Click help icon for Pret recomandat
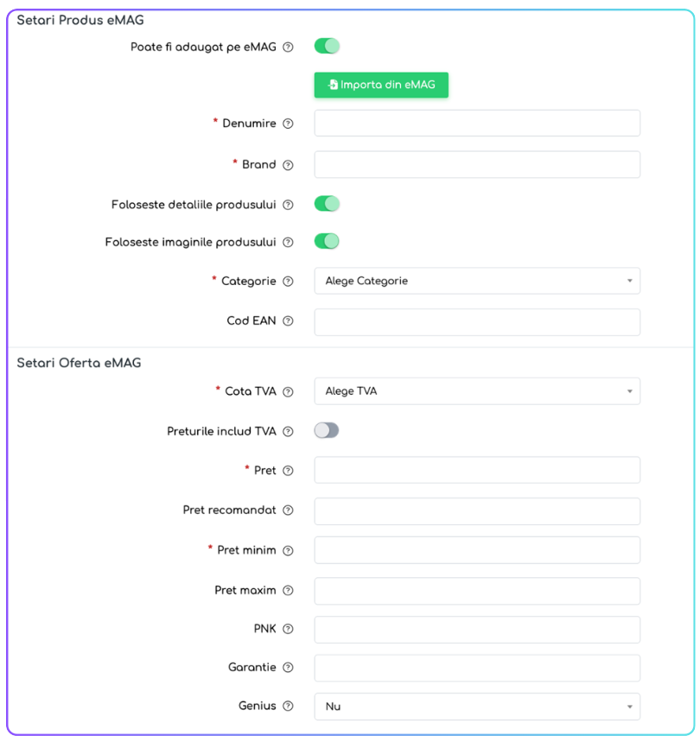This screenshot has width=700, height=742. pyautogui.click(x=288, y=511)
